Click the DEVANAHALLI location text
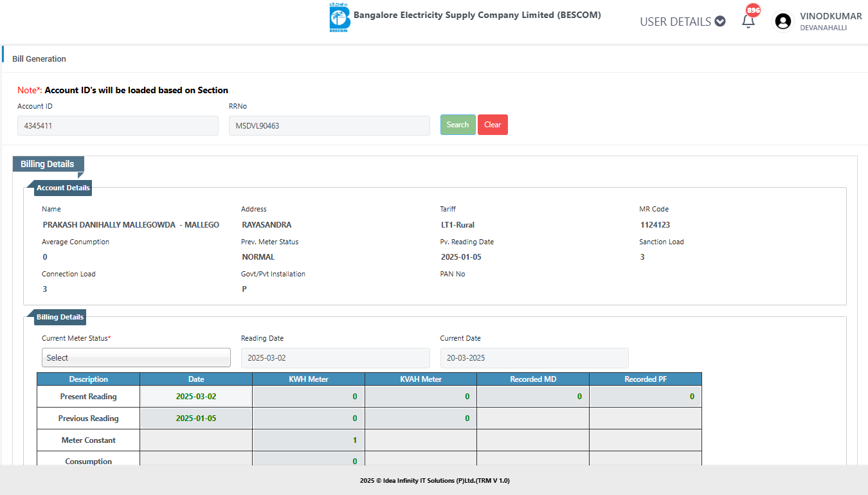868x495 pixels. (823, 28)
